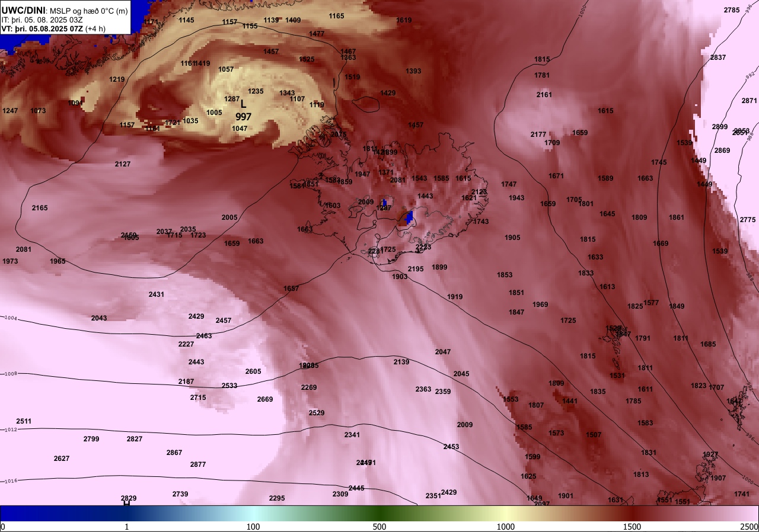The width and height of the screenshot is (759, 532).
Task: Click the height value 1047
Action: click(x=240, y=129)
